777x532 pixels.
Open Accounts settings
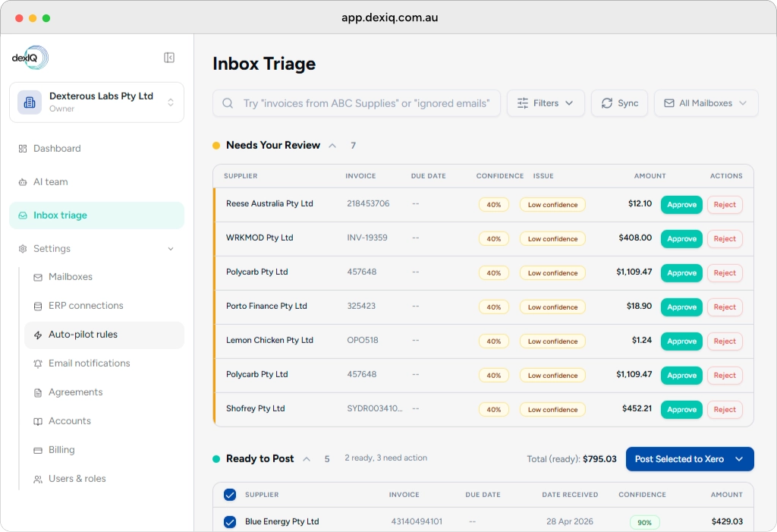tap(104, 421)
